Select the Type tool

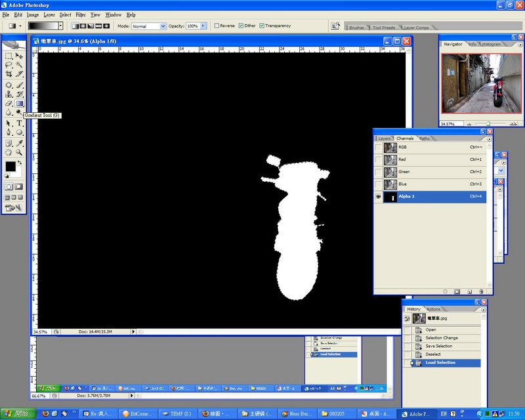coord(19,123)
